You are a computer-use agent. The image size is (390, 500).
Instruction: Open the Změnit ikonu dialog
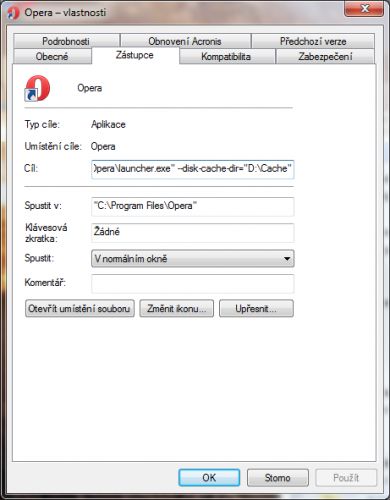(177, 308)
